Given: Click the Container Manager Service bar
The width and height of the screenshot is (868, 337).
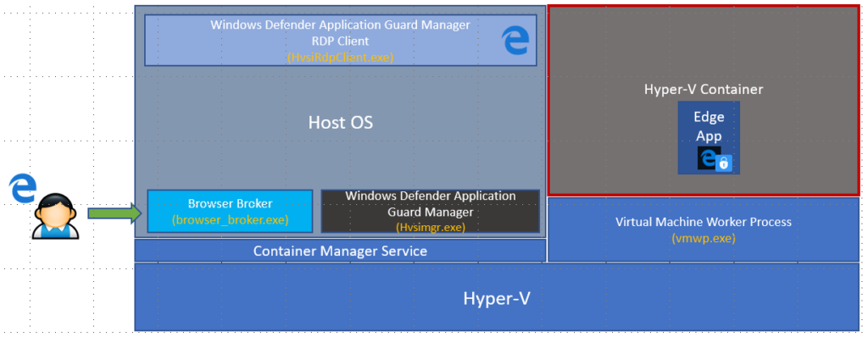Looking at the screenshot, I should 340,251.
